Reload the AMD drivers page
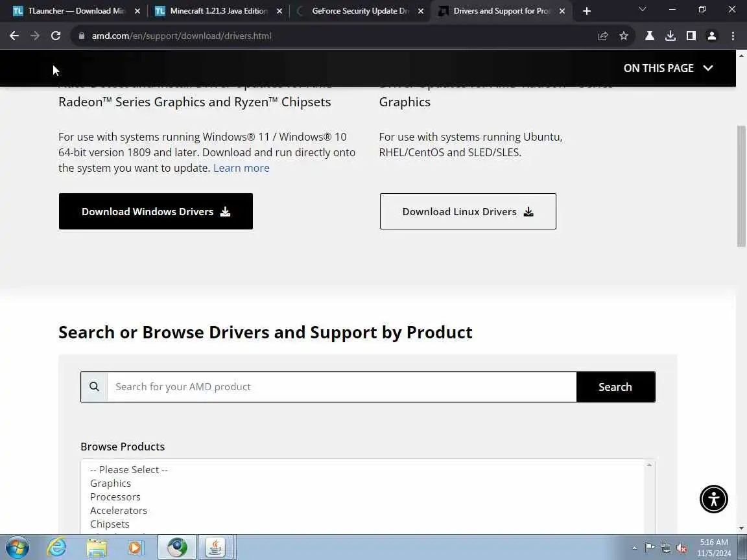 56,36
